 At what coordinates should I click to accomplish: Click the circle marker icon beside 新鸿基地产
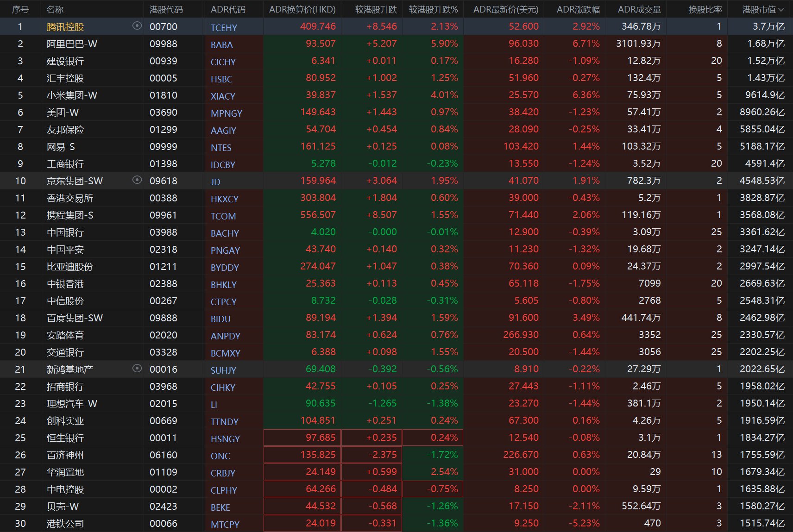click(137, 368)
